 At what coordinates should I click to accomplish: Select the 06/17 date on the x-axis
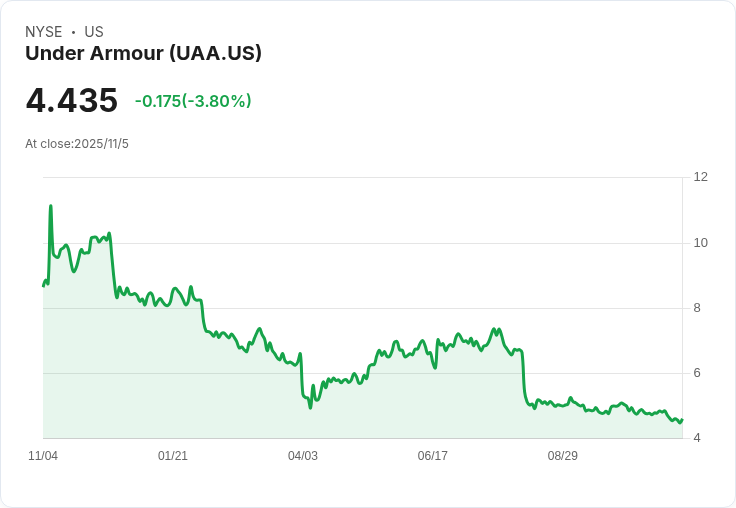pyautogui.click(x=433, y=455)
